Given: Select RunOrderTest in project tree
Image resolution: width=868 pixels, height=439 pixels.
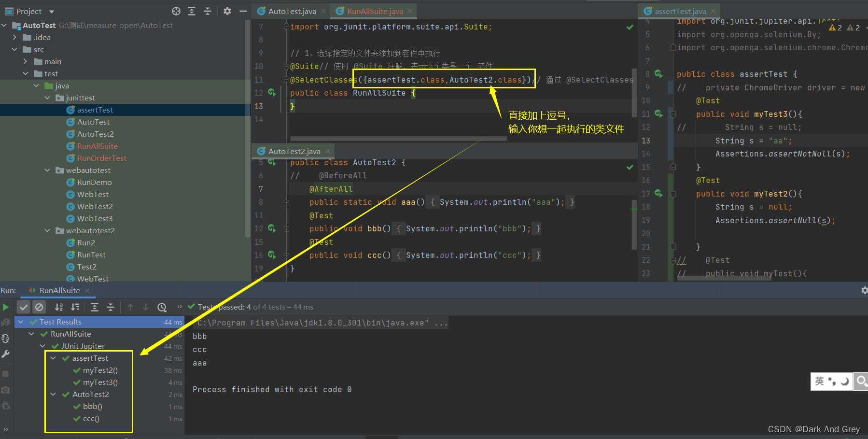Looking at the screenshot, I should [x=101, y=158].
